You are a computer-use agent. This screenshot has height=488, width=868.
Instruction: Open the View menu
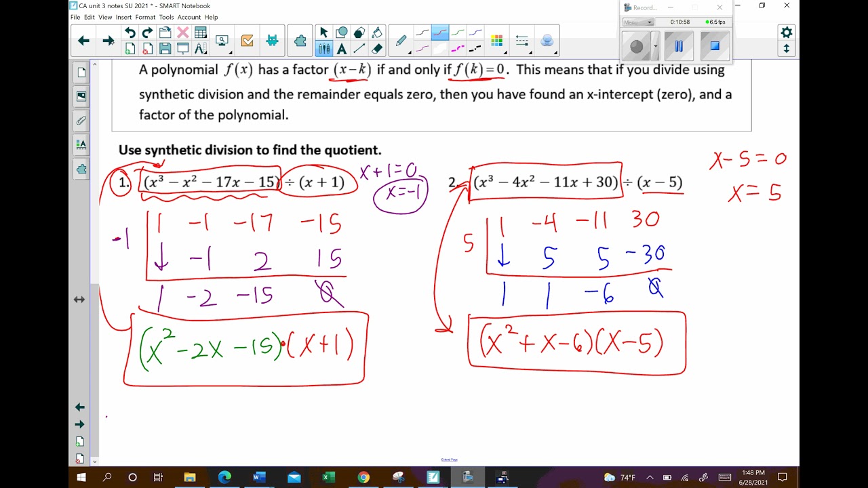tap(105, 17)
